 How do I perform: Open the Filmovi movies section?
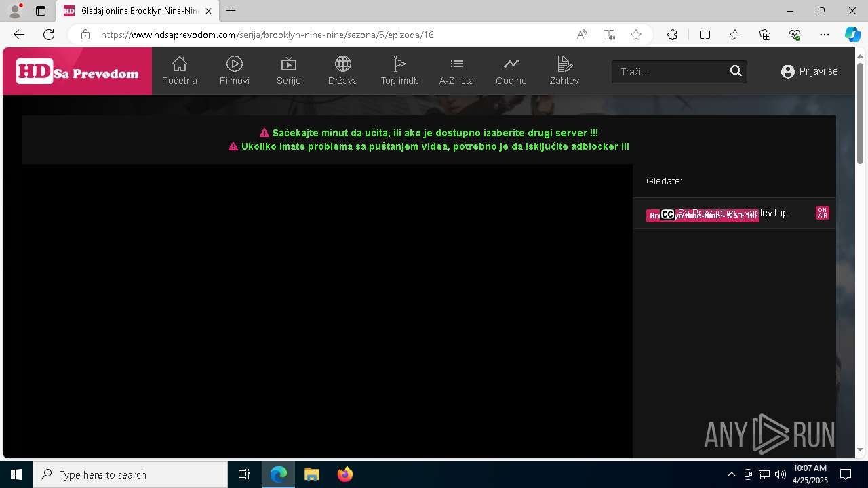tap(235, 71)
